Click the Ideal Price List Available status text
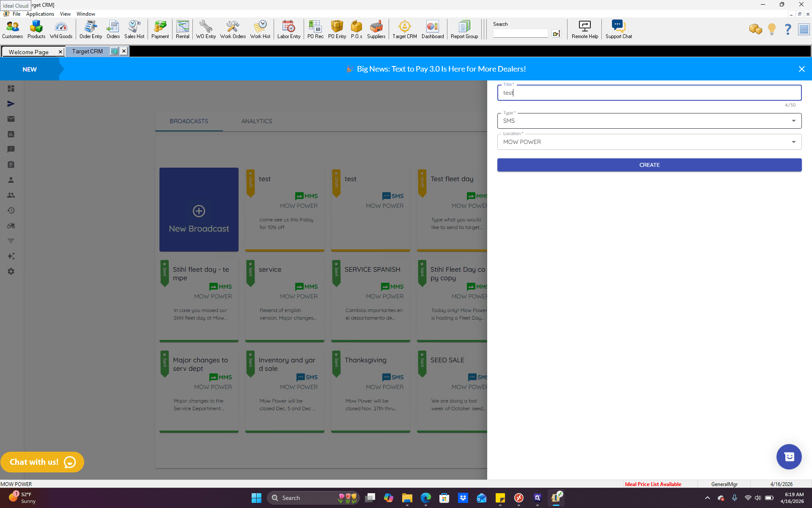The image size is (812, 508). pos(653,484)
